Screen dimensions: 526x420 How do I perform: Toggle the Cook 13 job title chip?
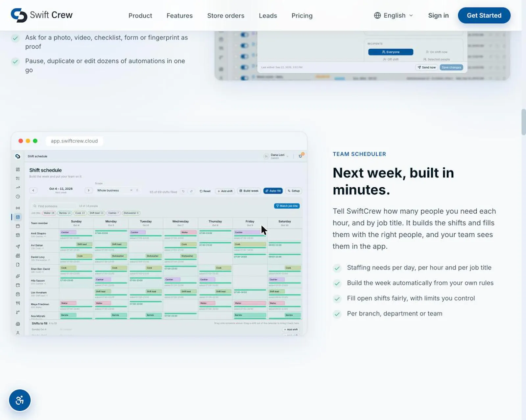click(x=80, y=213)
